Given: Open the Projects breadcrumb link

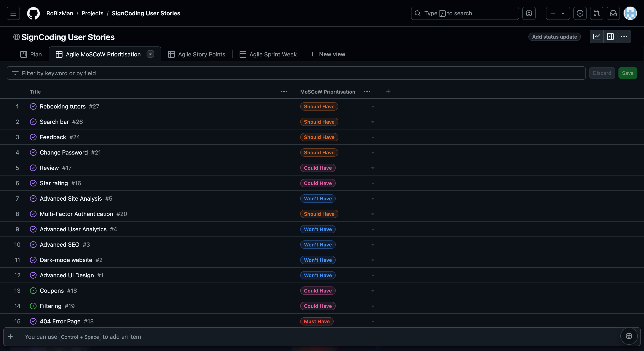Looking at the screenshot, I should (x=92, y=13).
